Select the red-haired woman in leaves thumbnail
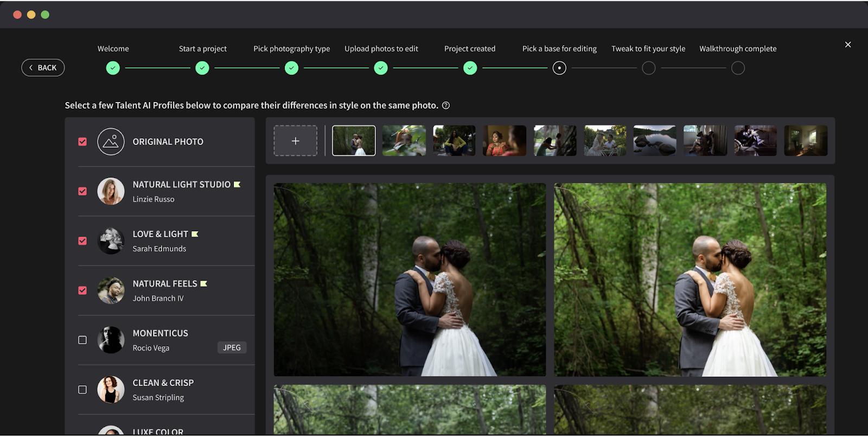Viewport: 868px width, 437px height. coord(404,141)
